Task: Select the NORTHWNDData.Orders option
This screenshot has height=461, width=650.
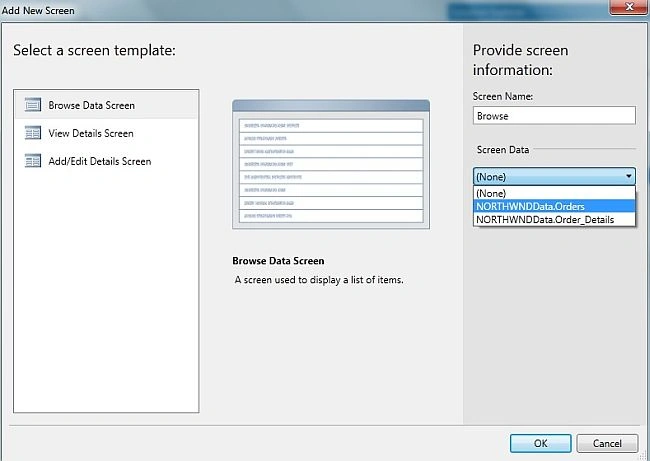Action: 554,206
